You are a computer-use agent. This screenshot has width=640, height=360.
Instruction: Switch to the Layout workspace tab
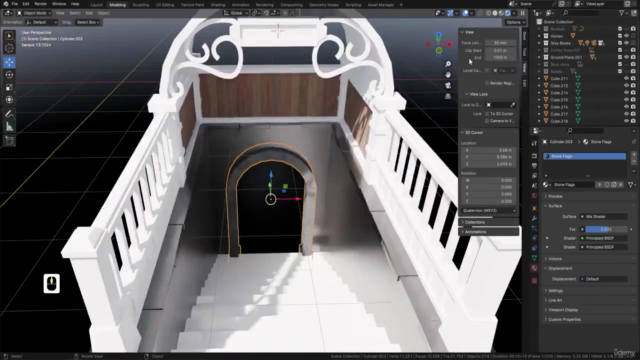[x=97, y=5]
